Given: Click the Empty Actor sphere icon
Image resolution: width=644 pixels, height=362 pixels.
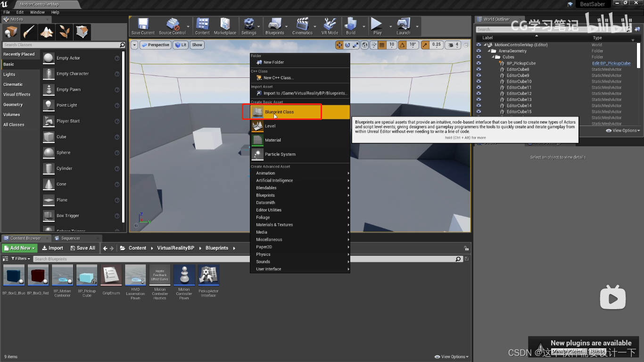Looking at the screenshot, I should [x=49, y=58].
